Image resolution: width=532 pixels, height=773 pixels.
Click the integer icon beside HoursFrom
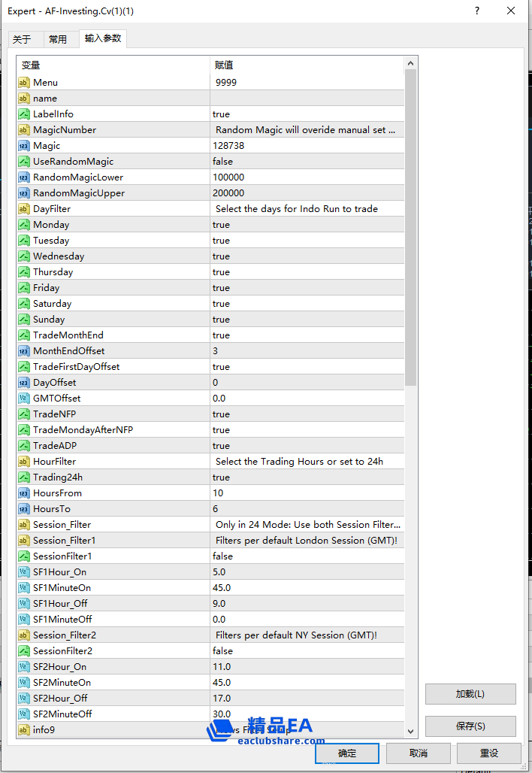(24, 493)
